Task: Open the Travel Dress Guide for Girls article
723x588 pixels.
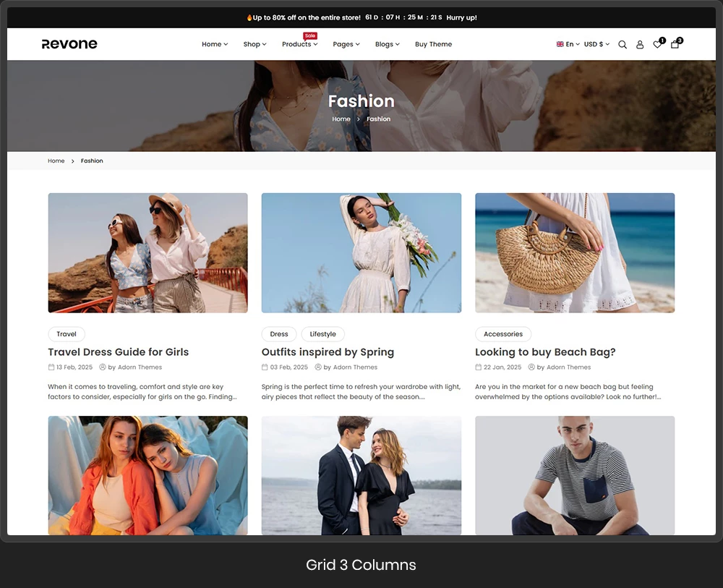Action: (119, 352)
